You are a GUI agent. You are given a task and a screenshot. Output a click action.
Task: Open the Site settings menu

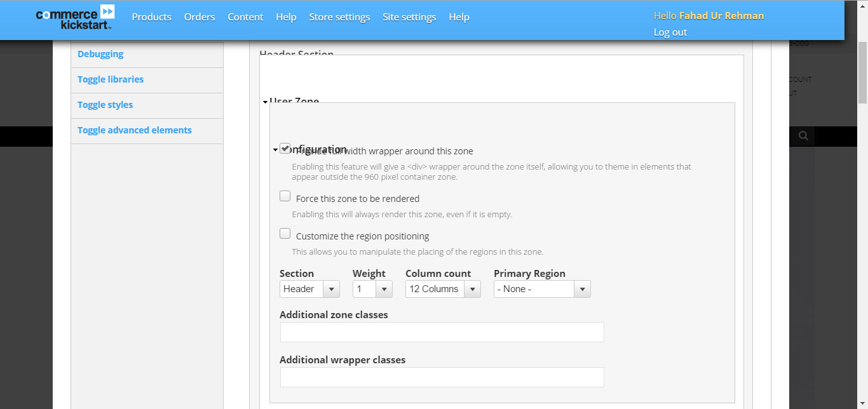409,17
